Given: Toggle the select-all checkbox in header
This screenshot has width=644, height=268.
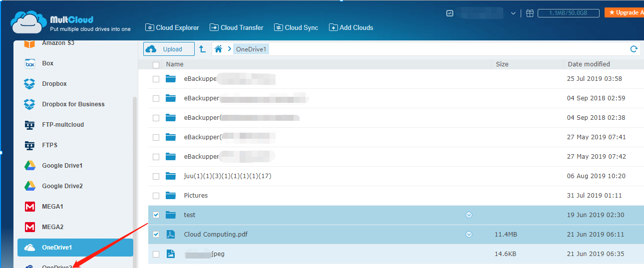Looking at the screenshot, I should tap(156, 65).
